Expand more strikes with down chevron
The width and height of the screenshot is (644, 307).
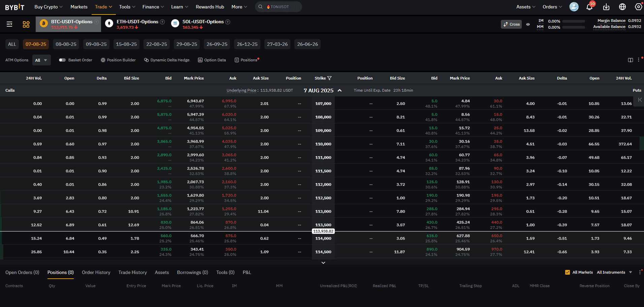323,263
